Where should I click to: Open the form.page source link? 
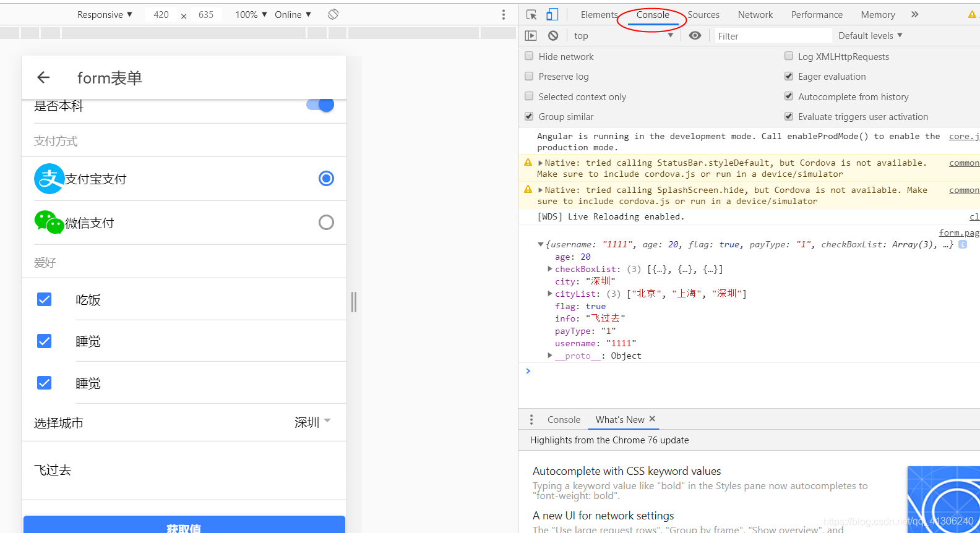pos(959,232)
